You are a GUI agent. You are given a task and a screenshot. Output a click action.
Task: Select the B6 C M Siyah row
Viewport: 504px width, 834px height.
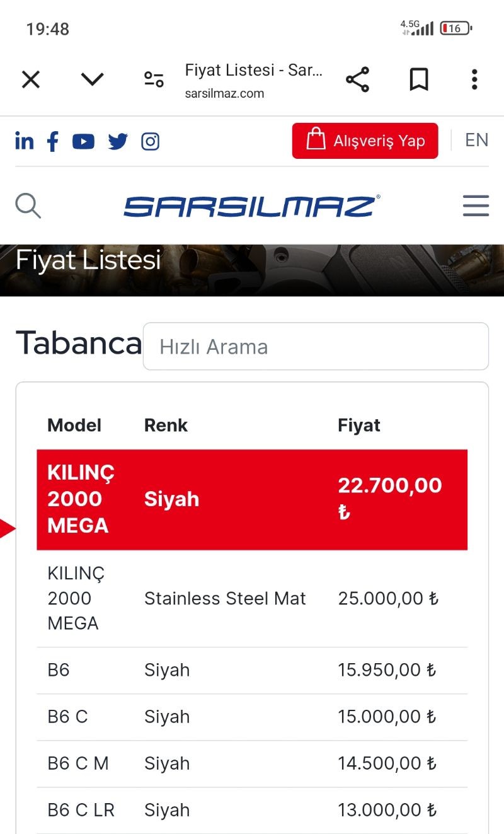click(252, 763)
